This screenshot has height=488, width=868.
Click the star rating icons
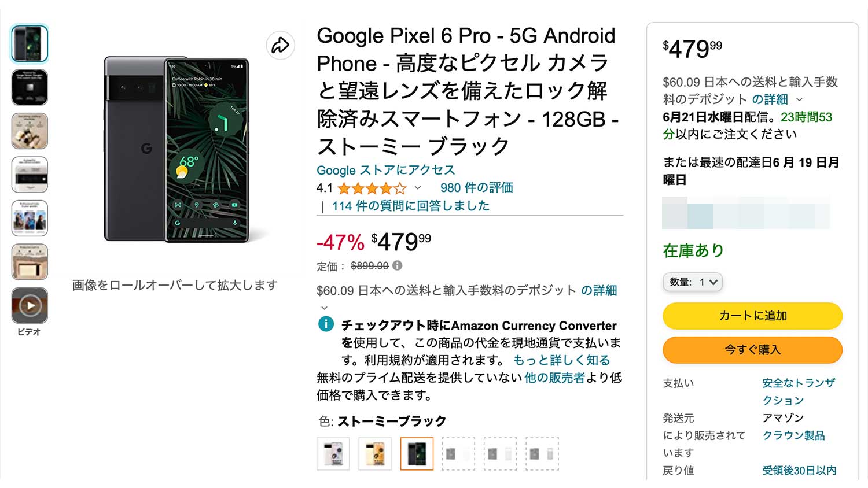(x=372, y=188)
